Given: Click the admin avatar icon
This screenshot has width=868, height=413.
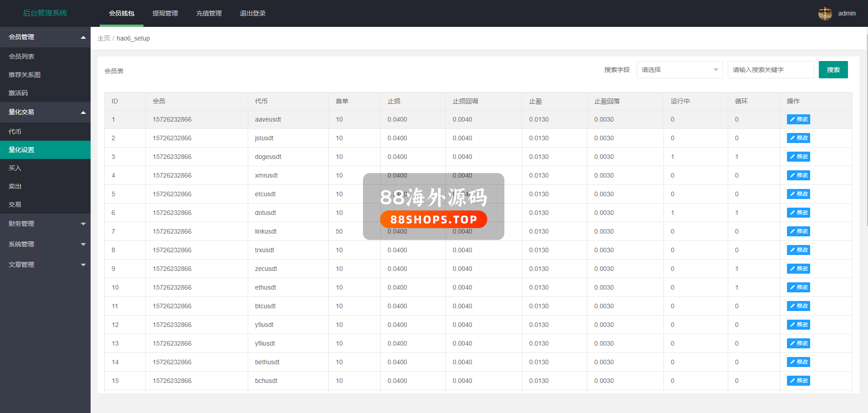Looking at the screenshot, I should (825, 14).
